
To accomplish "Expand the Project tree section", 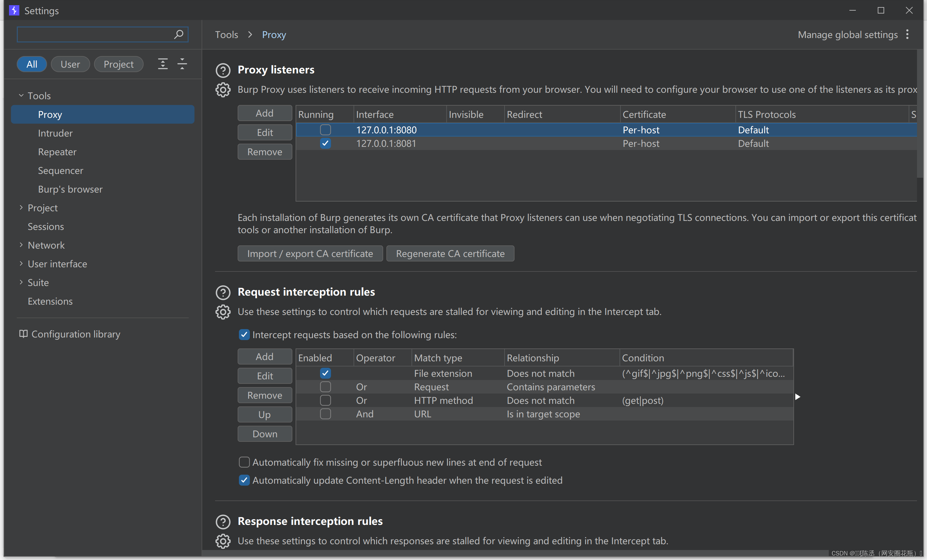I will [21, 208].
